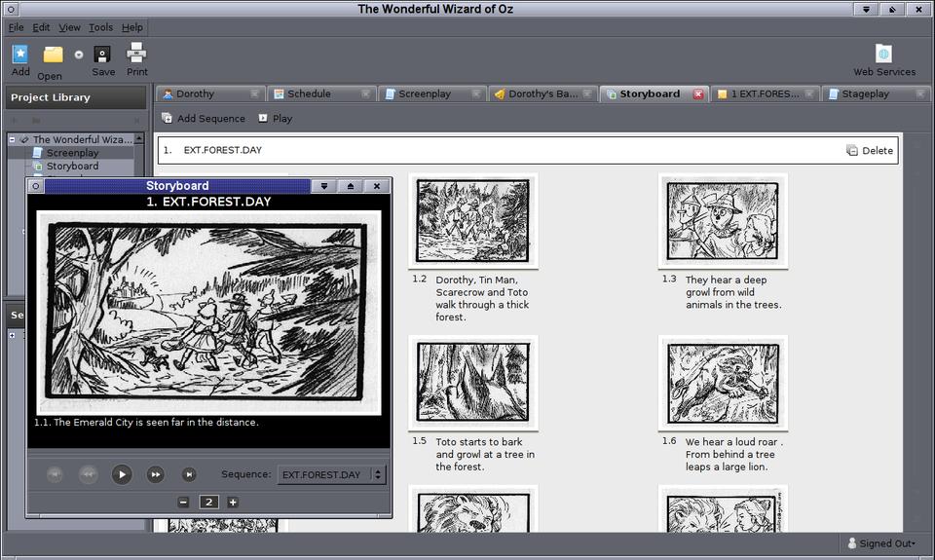Open the recent files dropdown arrow beside Open
This screenshot has width=935, height=560.
point(79,55)
